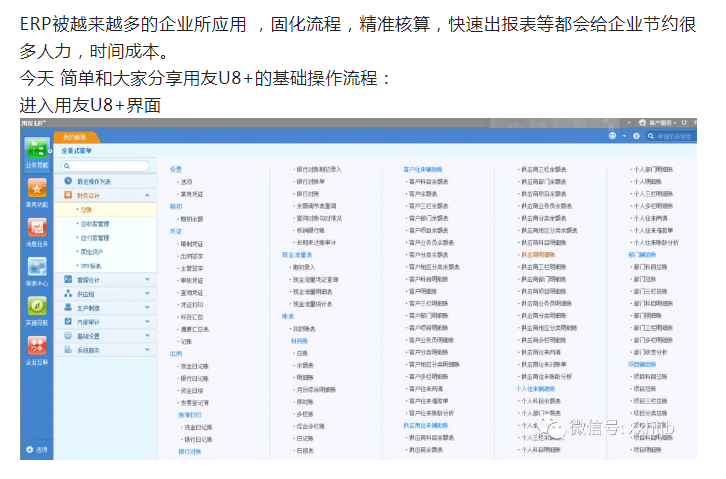Open 审核凭证 link
Image resolution: width=726 pixels, height=479 pixels.
pos(192,280)
